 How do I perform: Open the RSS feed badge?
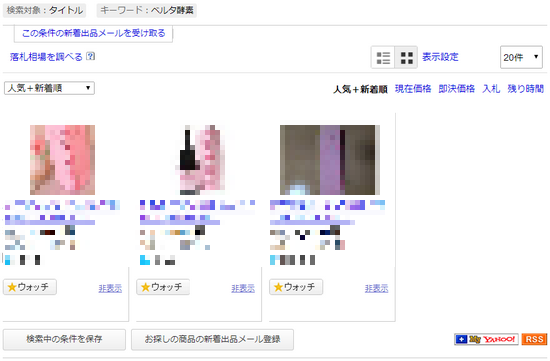coord(534,339)
